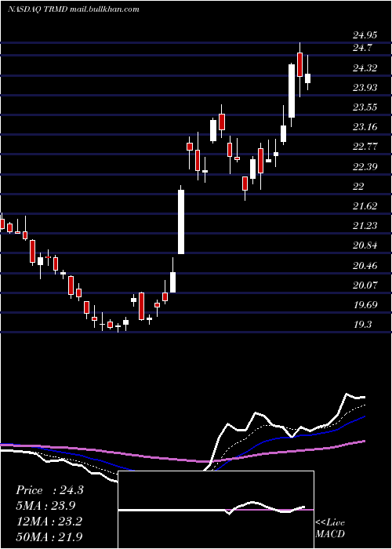Screen dimensions: 392x549
Task: Click the 23.16 price level label
Action: point(365,127)
